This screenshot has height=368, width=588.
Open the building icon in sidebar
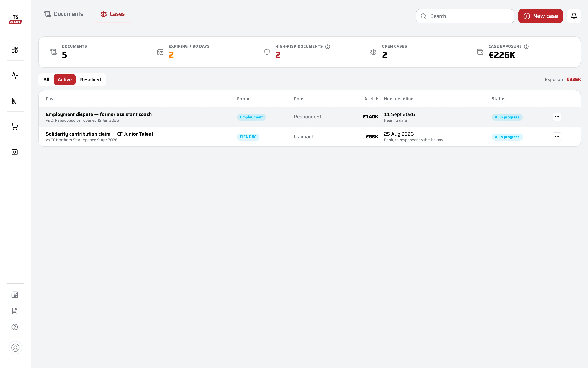coord(15,101)
